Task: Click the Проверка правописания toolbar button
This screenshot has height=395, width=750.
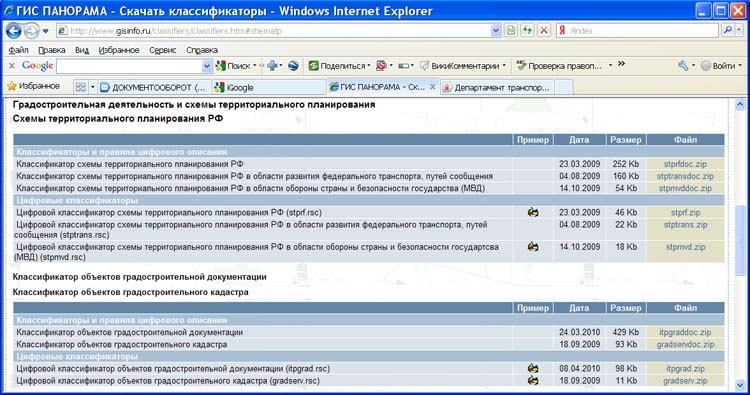Action: coord(560,66)
